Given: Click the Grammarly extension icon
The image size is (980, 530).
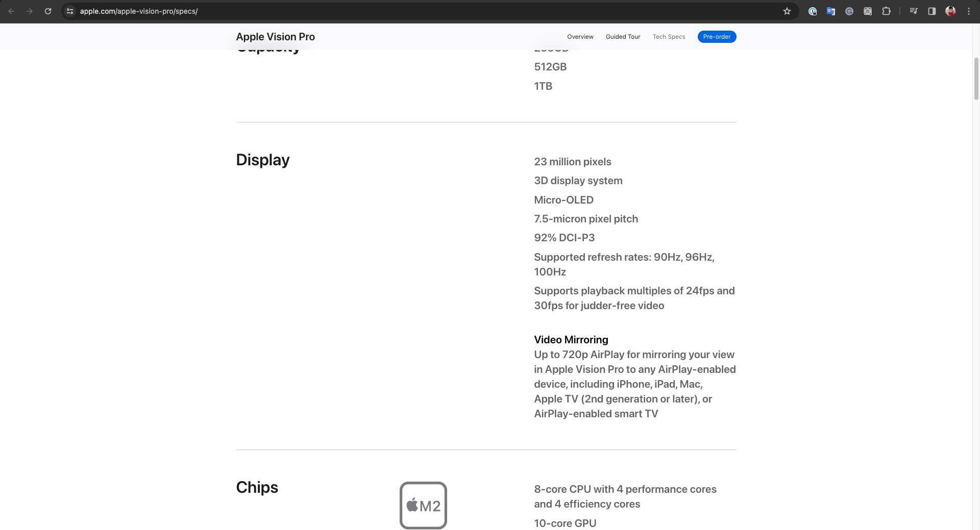Looking at the screenshot, I should pos(849,11).
